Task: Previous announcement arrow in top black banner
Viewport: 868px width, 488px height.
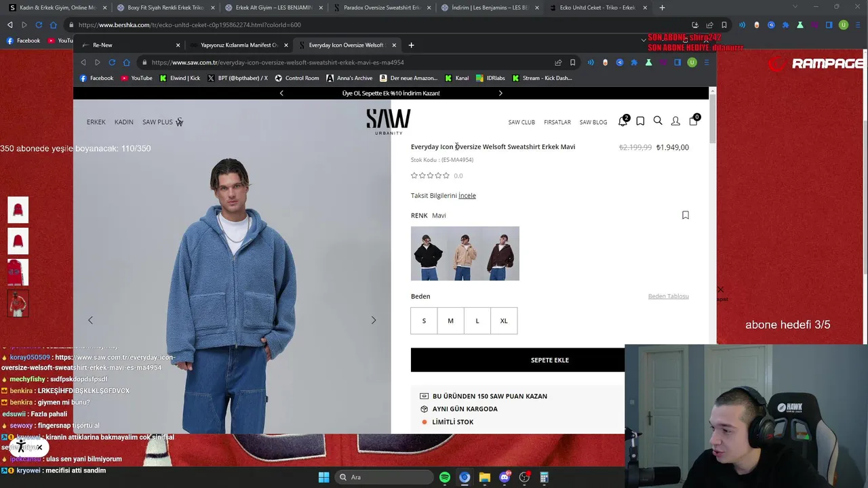Action: coord(281,93)
